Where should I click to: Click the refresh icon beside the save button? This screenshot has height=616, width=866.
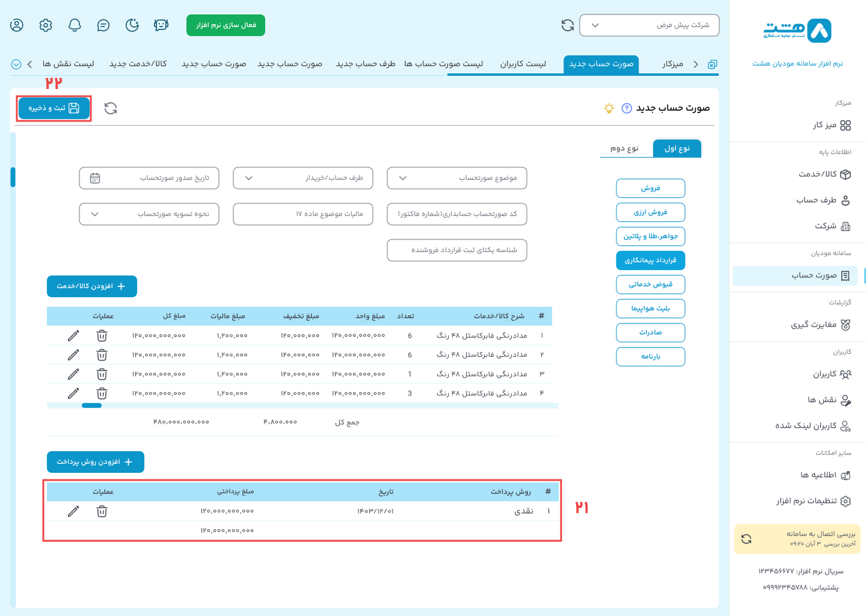(x=111, y=108)
